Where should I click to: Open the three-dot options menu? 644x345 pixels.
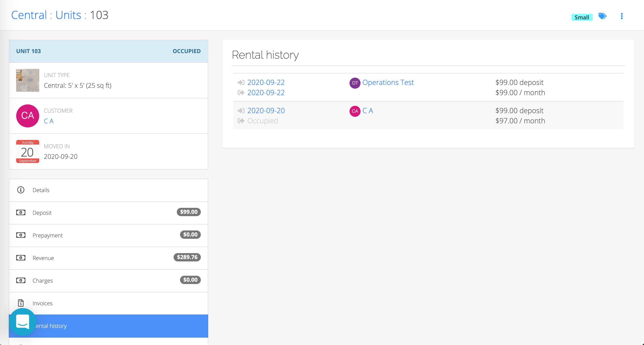tap(622, 16)
